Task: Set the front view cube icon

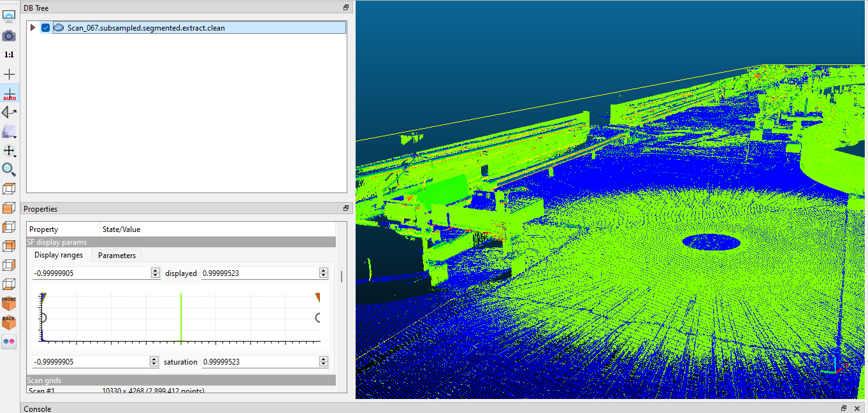Action: coord(9,208)
